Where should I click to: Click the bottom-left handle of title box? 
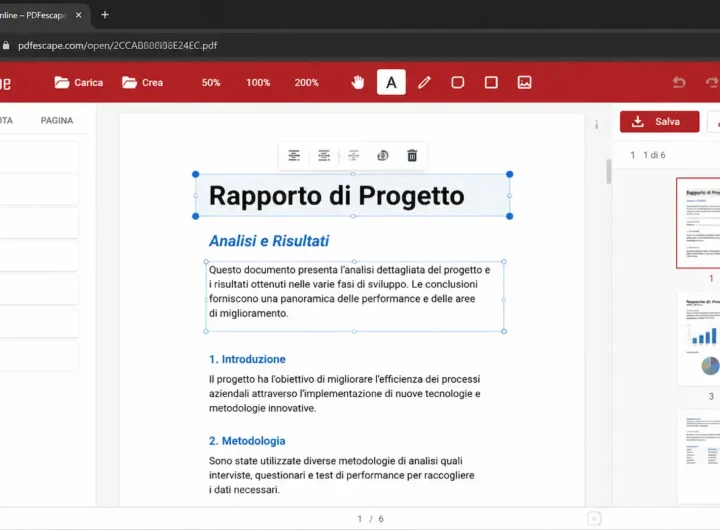pos(196,216)
